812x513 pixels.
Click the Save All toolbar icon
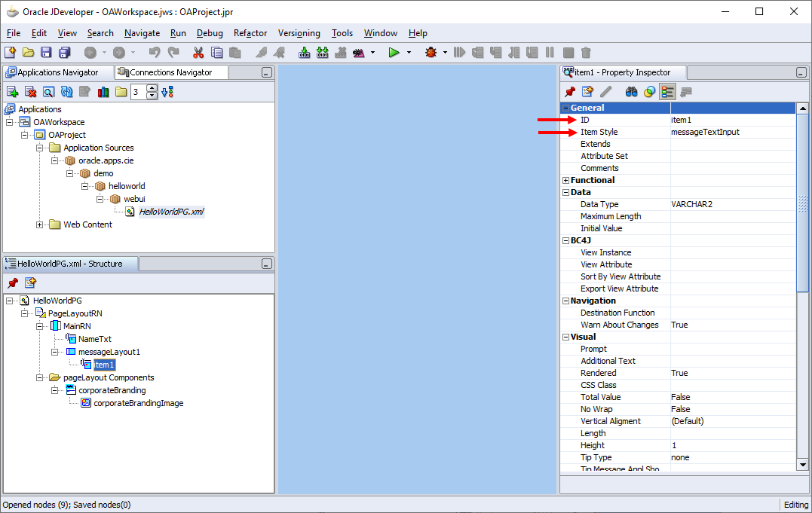[x=64, y=52]
